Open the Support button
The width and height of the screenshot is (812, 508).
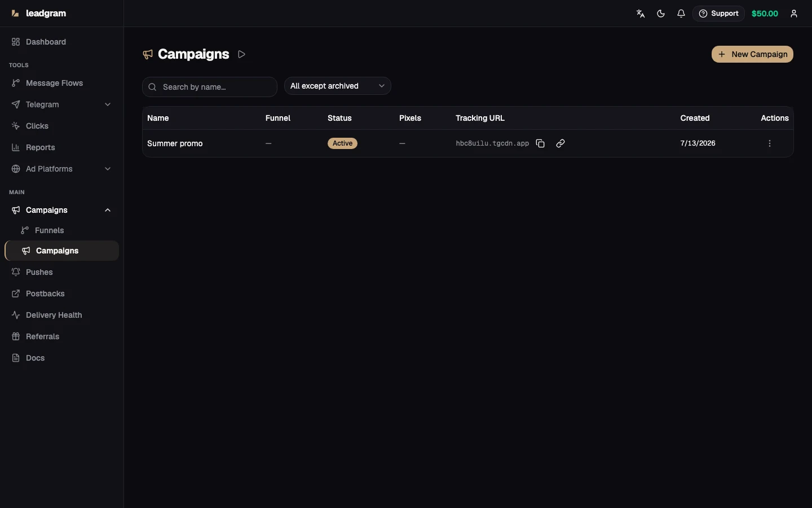pos(718,14)
